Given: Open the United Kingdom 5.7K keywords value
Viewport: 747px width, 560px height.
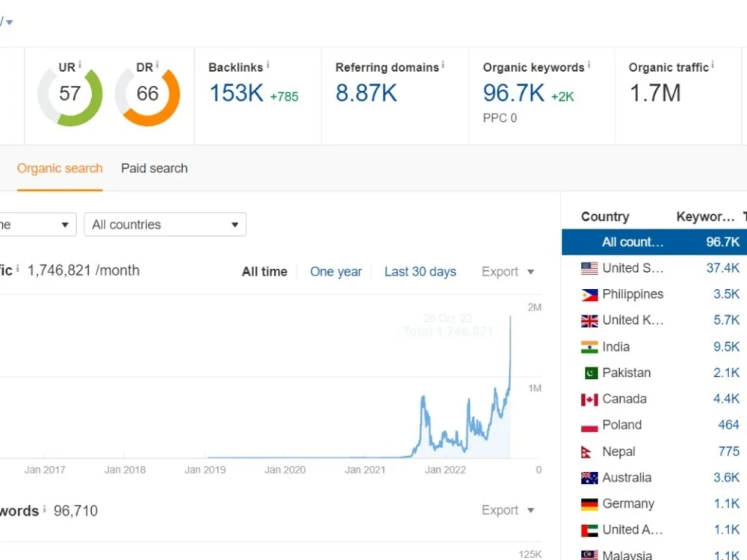Looking at the screenshot, I should 727,320.
